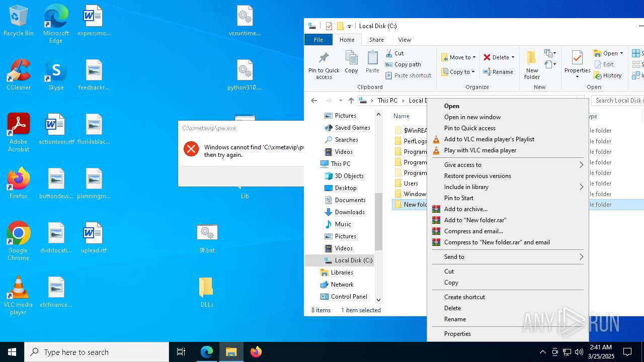Choose Add to archive... in context menu
644x362 pixels.
point(508,209)
